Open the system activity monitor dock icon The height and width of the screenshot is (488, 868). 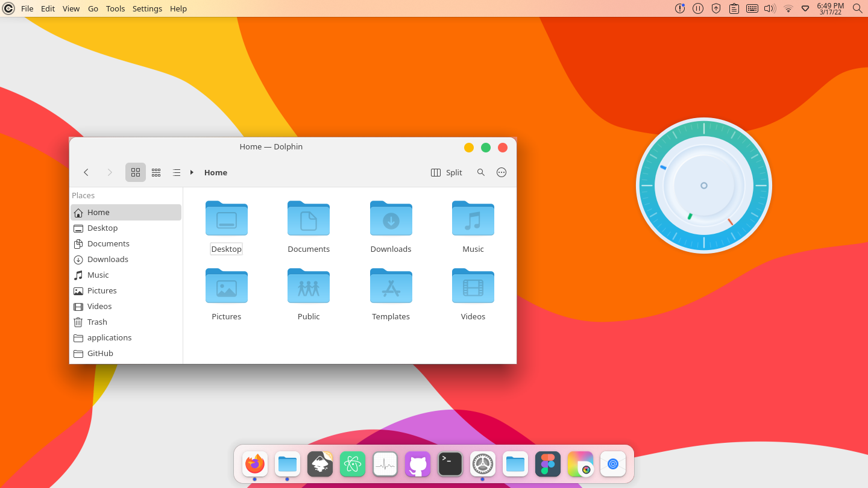click(385, 465)
